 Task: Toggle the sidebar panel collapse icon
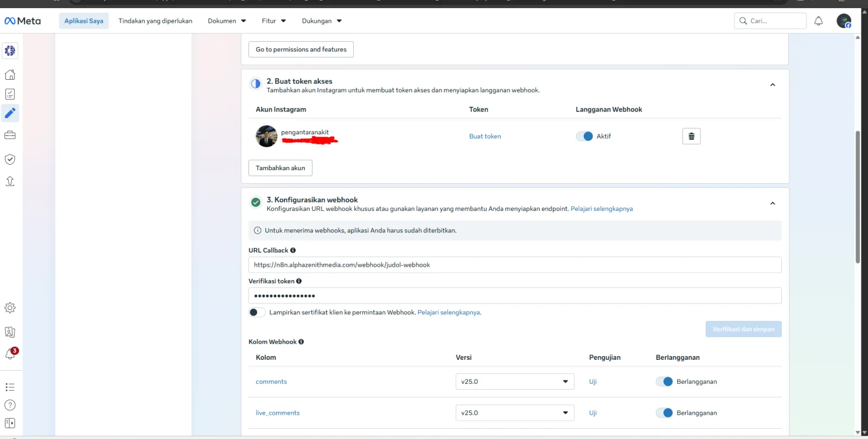[10, 423]
